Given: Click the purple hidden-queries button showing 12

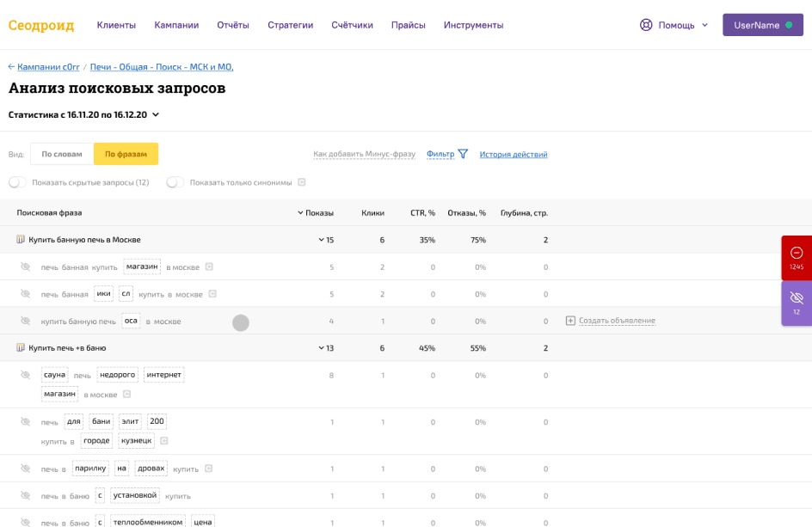Looking at the screenshot, I should point(796,303).
